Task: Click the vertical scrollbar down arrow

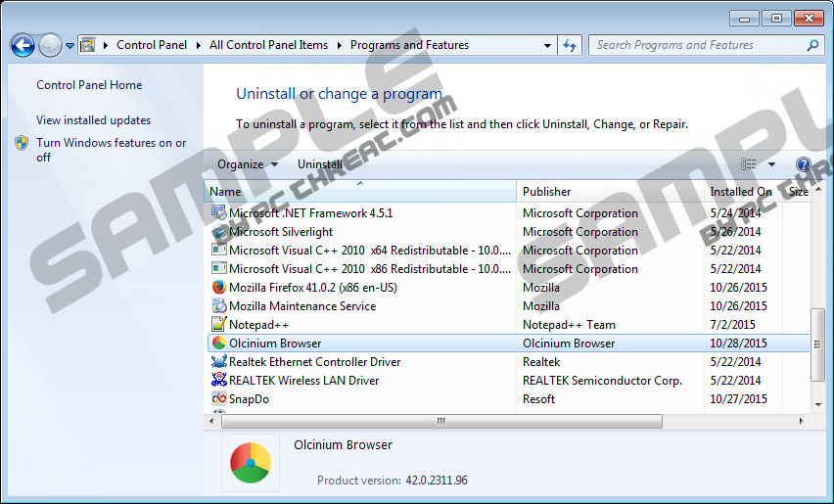Action: pos(818,404)
